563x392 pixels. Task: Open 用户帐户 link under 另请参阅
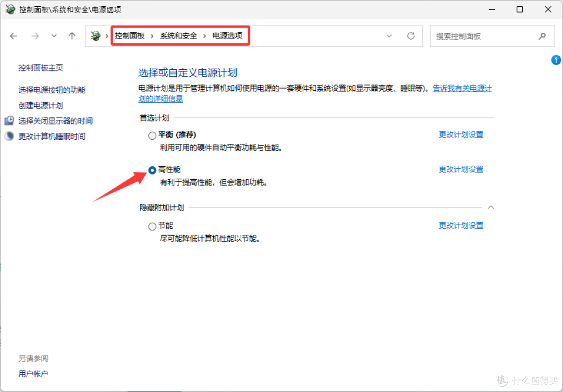[33, 374]
